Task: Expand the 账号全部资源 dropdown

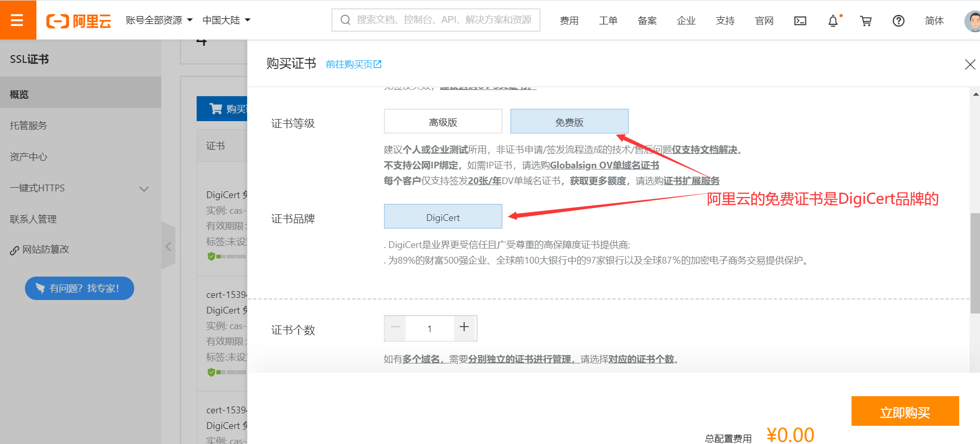Action: coord(159,20)
